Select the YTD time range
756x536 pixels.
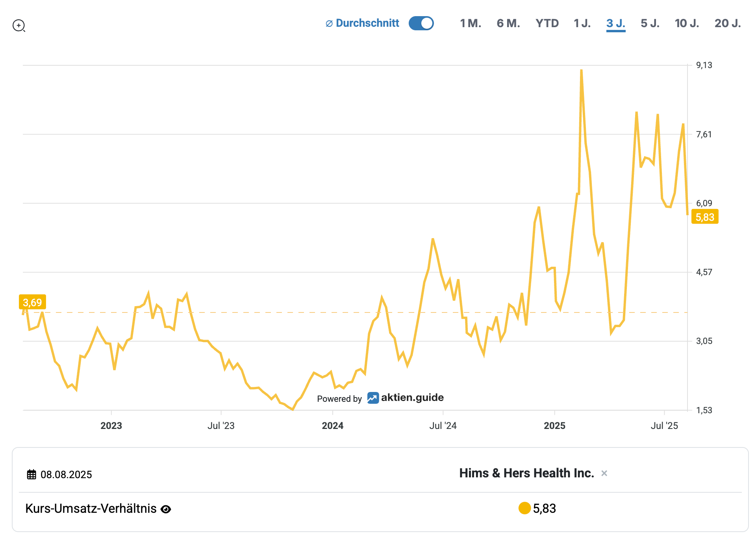tap(547, 23)
